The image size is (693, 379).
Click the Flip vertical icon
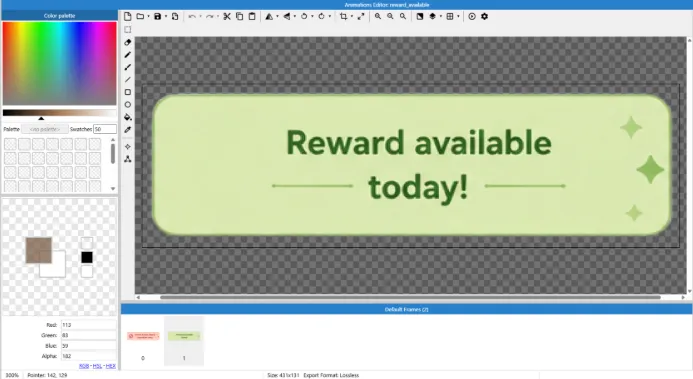(287, 16)
